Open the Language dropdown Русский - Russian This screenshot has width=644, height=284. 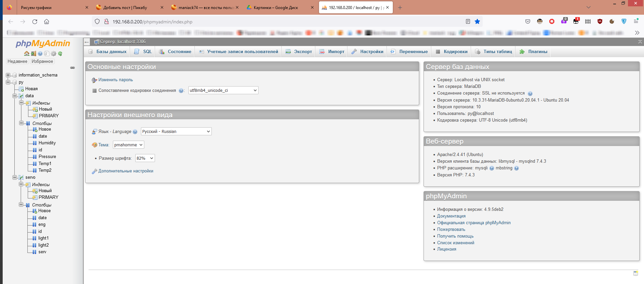[176, 132]
